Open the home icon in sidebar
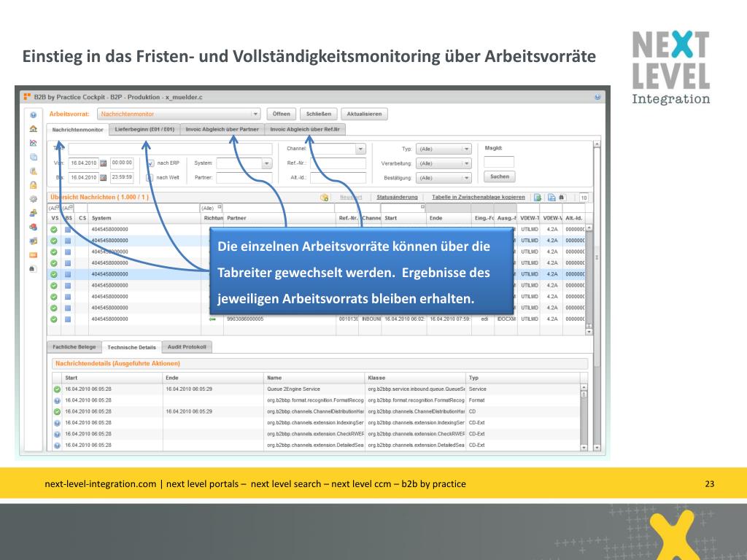747x560 pixels. pos(34,128)
